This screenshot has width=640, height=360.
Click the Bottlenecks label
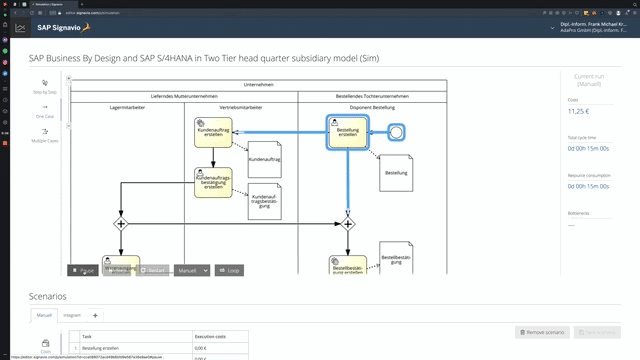pyautogui.click(x=578, y=213)
